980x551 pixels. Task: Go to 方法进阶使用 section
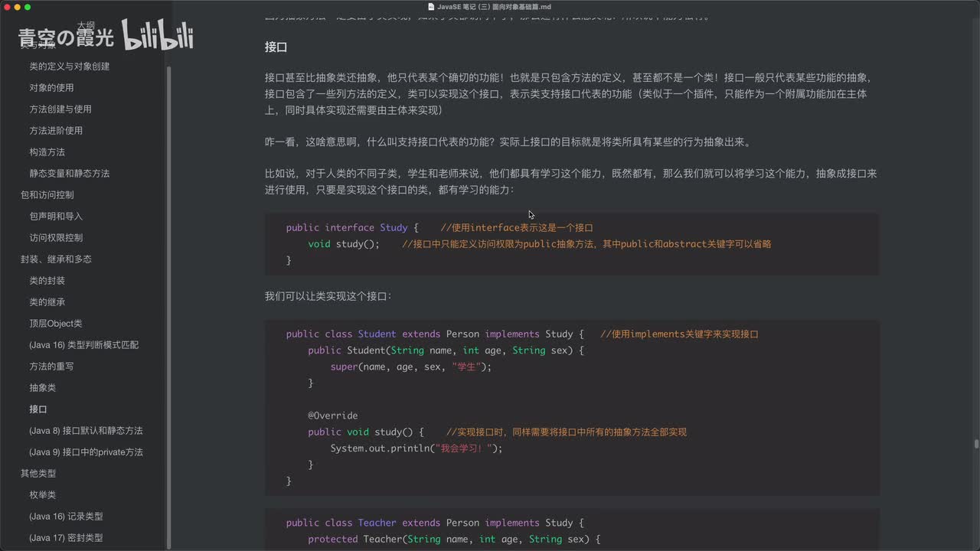click(56, 131)
